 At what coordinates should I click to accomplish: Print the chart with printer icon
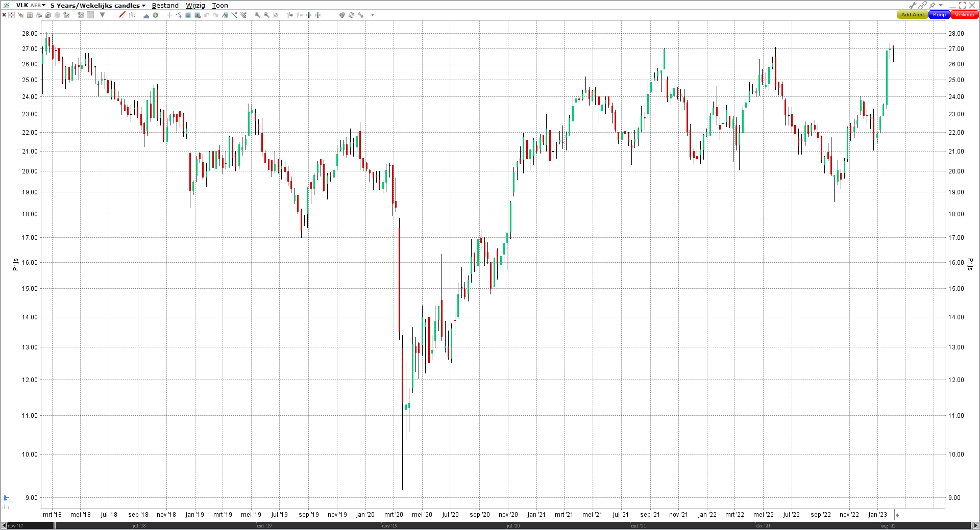click(x=39, y=15)
